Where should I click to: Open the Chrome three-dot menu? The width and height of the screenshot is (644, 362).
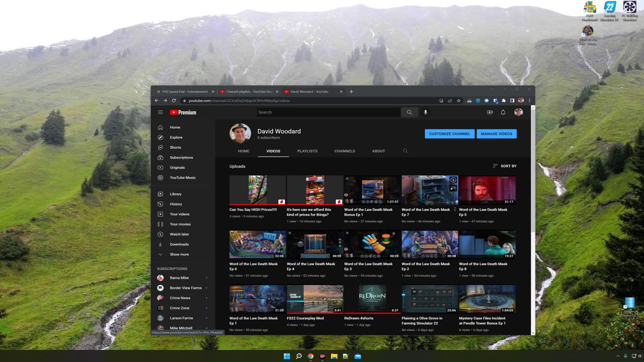[x=529, y=101]
